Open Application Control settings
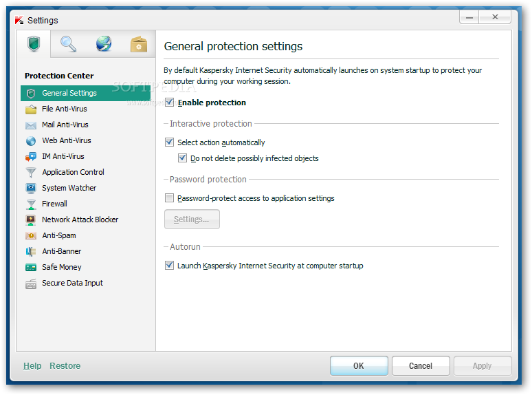 (x=85, y=172)
